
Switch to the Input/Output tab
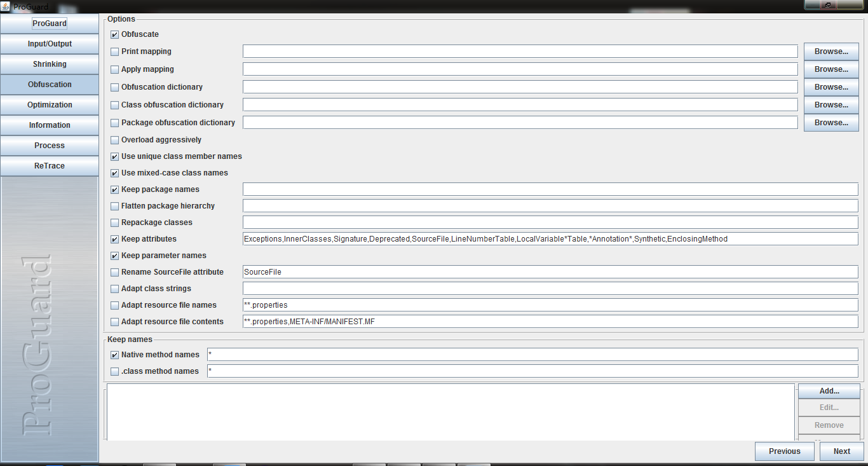click(x=50, y=44)
